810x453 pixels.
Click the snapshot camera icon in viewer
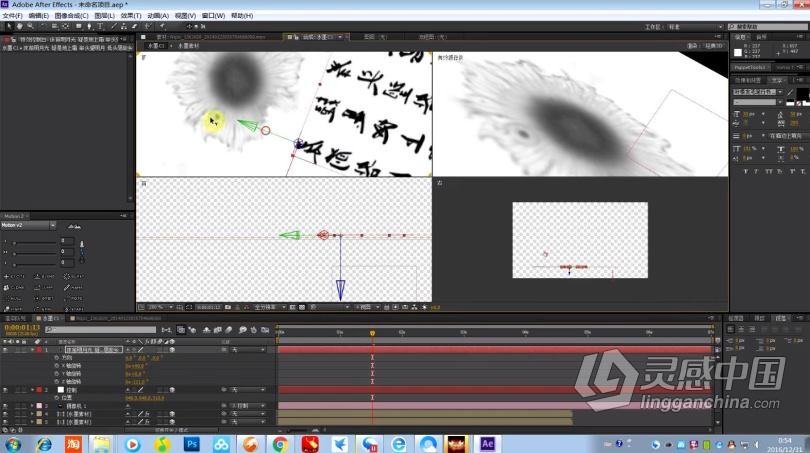pyautogui.click(x=228, y=307)
